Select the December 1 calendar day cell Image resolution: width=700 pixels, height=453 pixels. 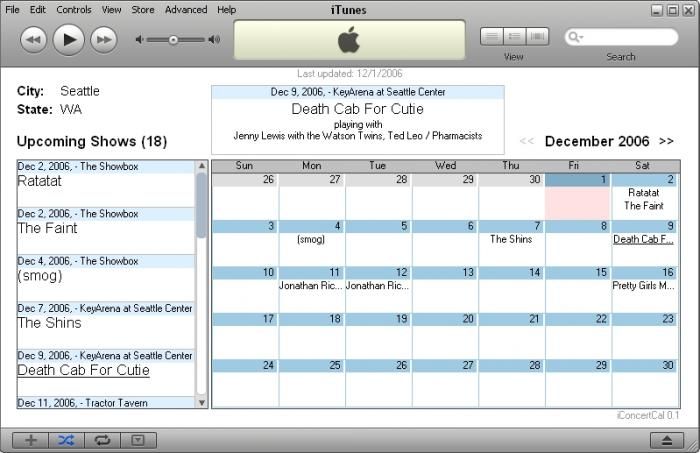pyautogui.click(x=578, y=196)
